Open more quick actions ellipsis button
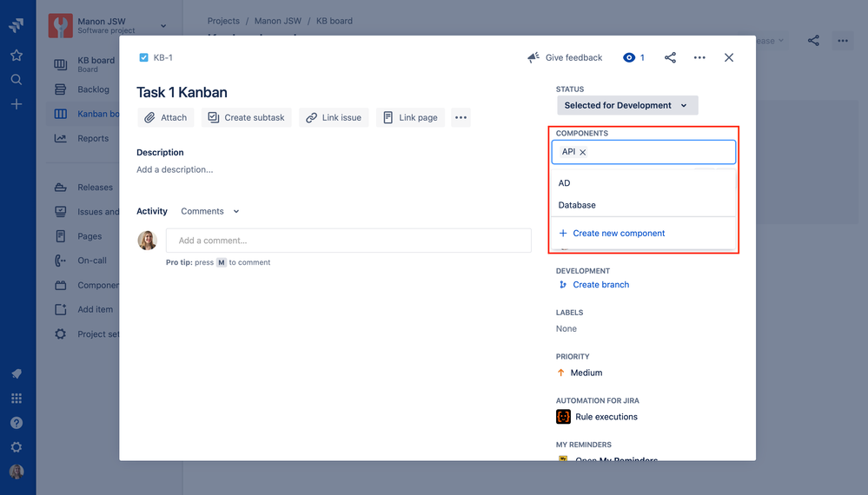Screen dimensions: 868x495 (x=461, y=117)
